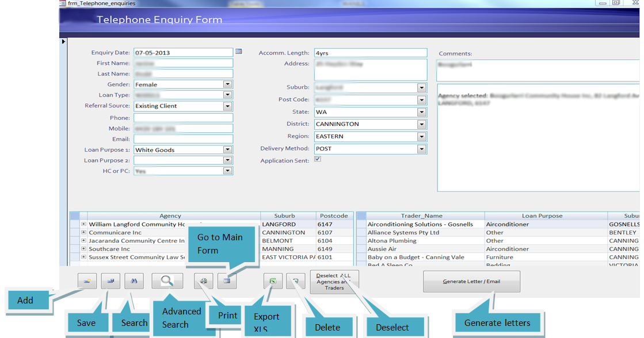Click the Export XLS icon
644x338 pixels.
(273, 281)
